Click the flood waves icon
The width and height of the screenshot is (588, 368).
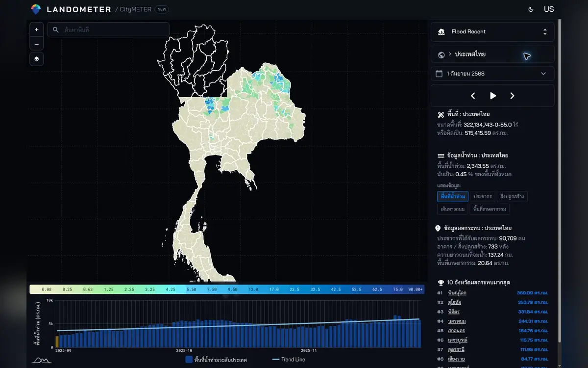click(441, 156)
